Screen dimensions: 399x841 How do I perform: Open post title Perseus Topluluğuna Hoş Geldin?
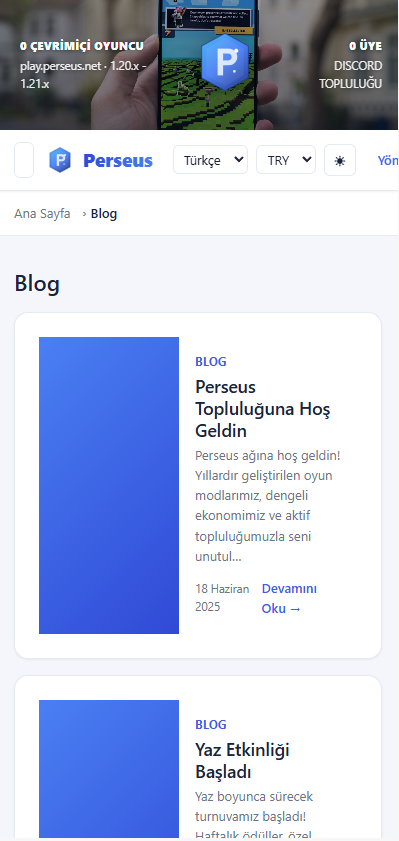[263, 409]
